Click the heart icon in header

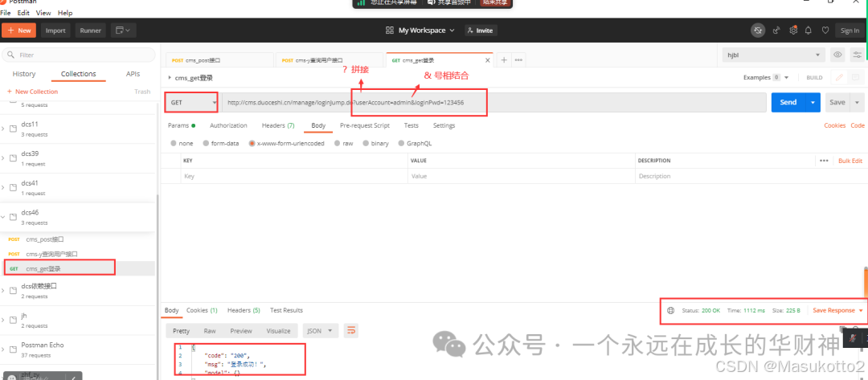[x=825, y=31]
